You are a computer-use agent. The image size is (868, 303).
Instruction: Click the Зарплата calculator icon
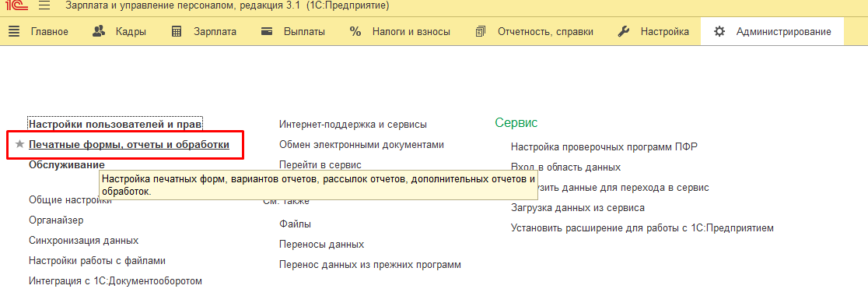click(177, 32)
